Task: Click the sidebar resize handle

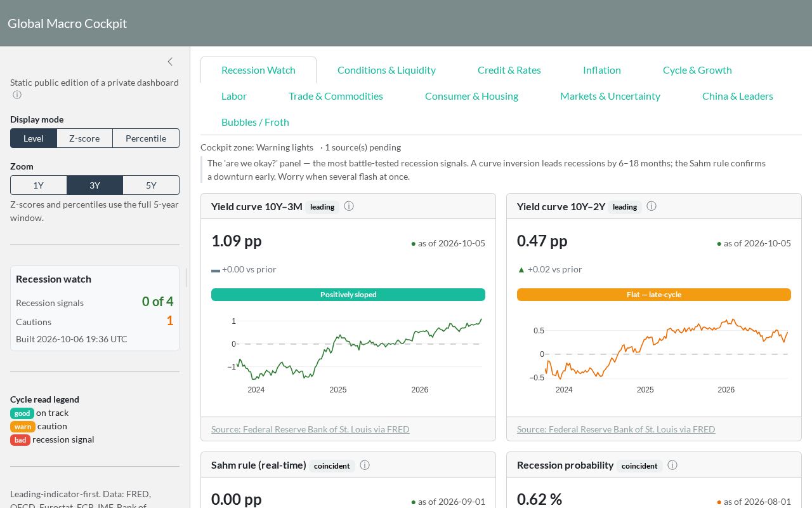Action: click(187, 277)
